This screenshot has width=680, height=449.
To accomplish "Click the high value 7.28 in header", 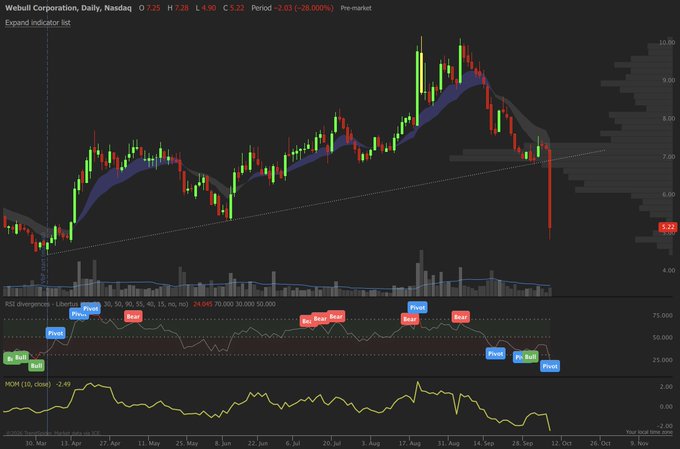I will [x=182, y=8].
